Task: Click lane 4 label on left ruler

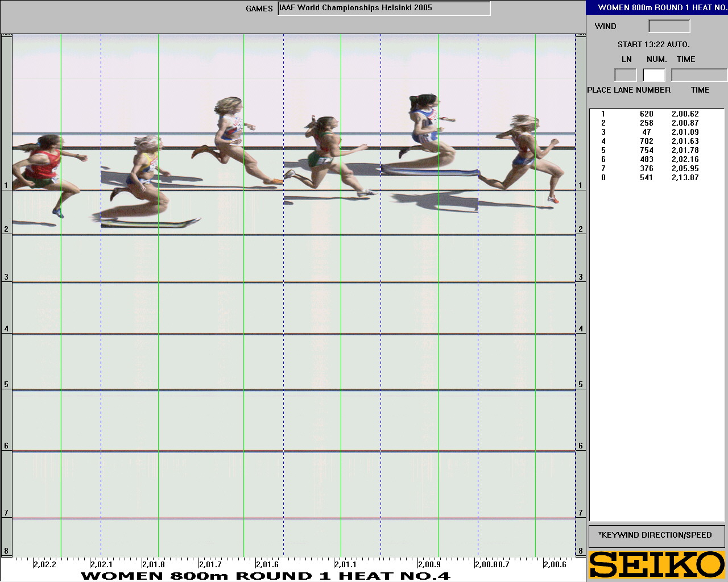Action: coord(6,329)
